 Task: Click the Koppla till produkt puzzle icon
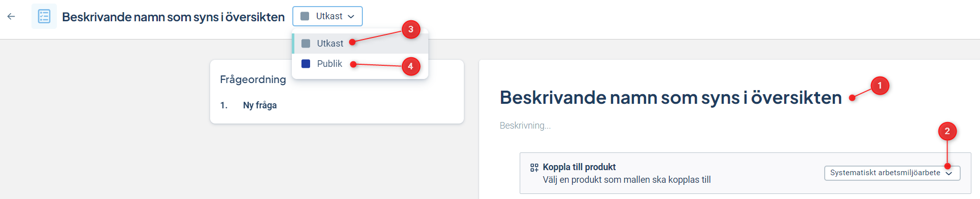click(534, 168)
